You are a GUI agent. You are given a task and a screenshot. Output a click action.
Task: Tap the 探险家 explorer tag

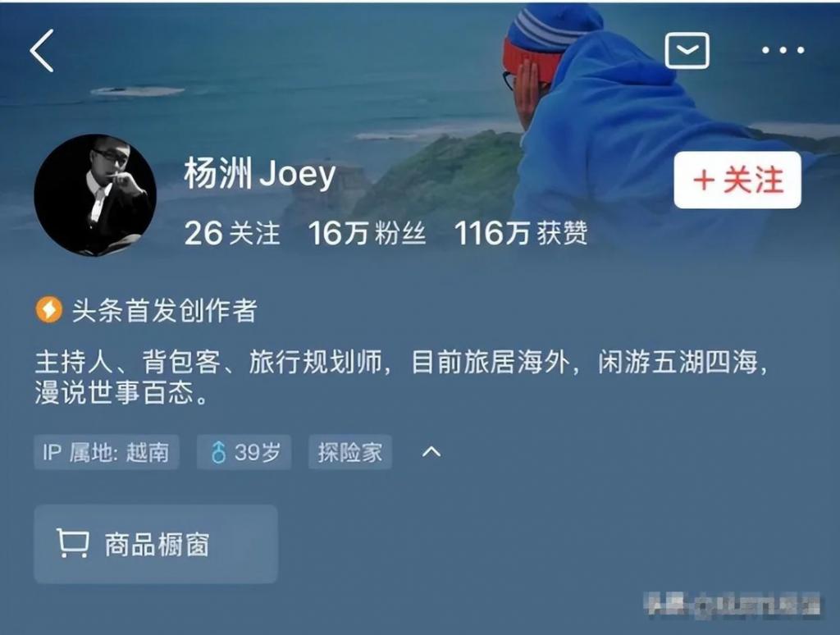tap(349, 452)
